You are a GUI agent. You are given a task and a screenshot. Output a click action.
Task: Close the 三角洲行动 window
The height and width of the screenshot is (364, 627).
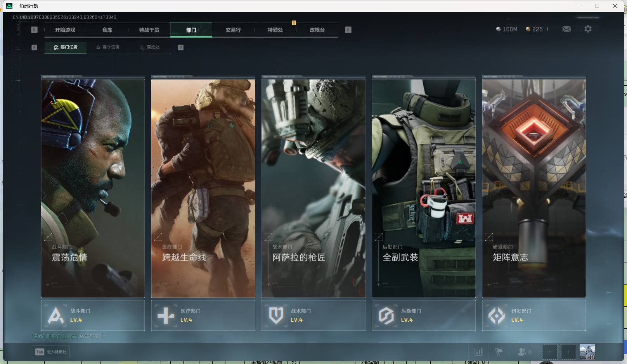[615, 6]
